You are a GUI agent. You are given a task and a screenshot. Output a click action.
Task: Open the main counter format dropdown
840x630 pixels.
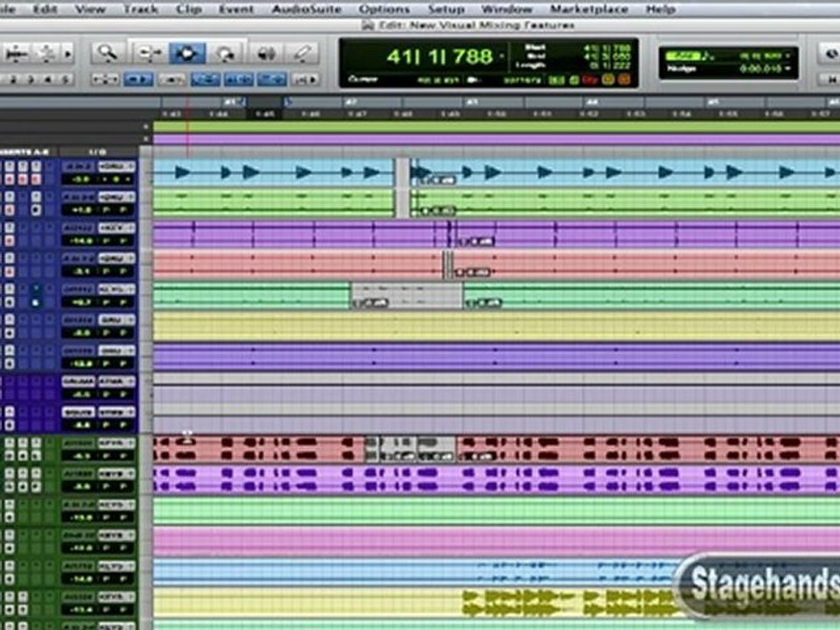click(x=502, y=56)
